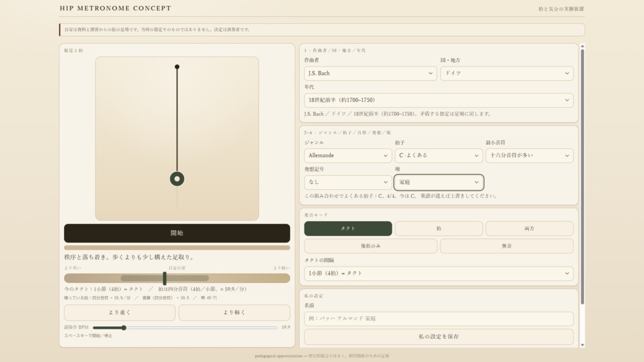
Task: Click the 目安の帯 label
Action: point(177,268)
